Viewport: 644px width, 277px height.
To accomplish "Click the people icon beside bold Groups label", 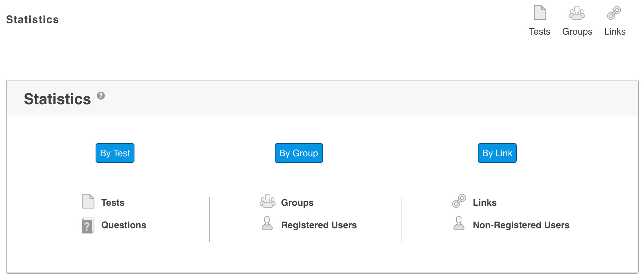I will click(x=267, y=201).
